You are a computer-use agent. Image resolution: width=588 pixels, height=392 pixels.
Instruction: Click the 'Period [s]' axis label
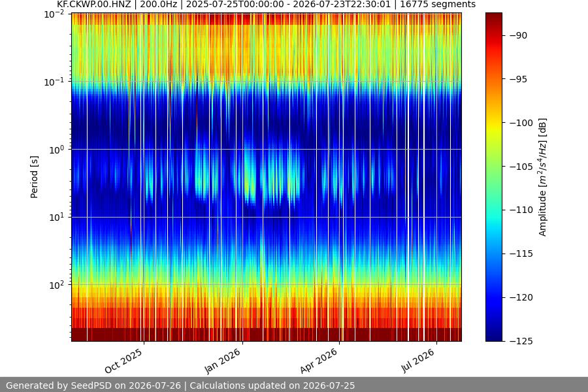(34, 177)
